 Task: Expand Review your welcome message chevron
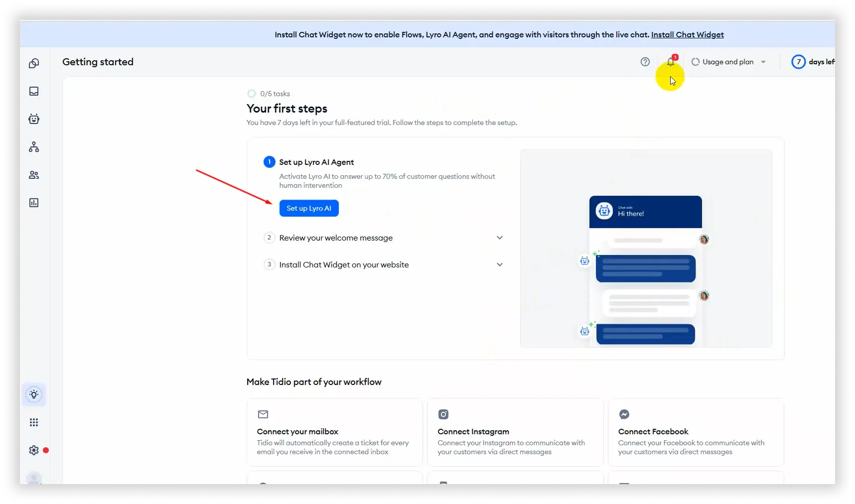point(500,238)
